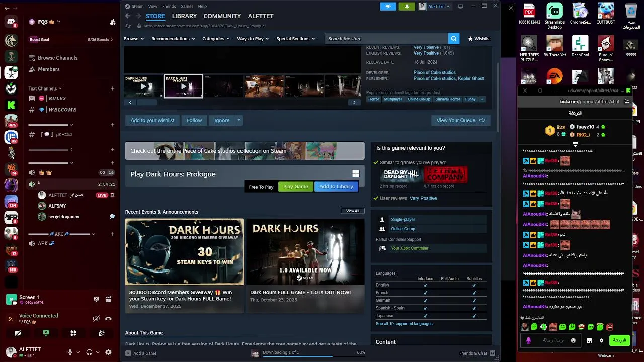Deafen headphones in Discord user panel

click(x=89, y=352)
